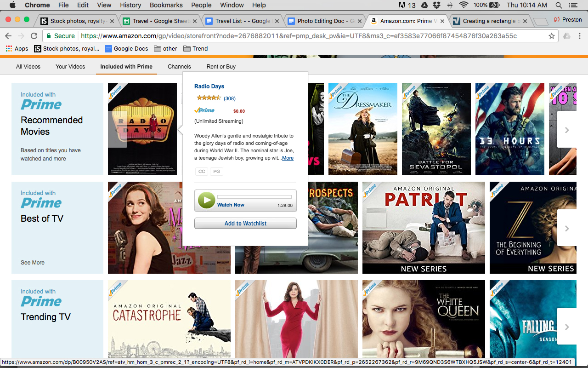588x368 pixels.
Task: Click the Wi-Fi status icon
Action: 463,5
